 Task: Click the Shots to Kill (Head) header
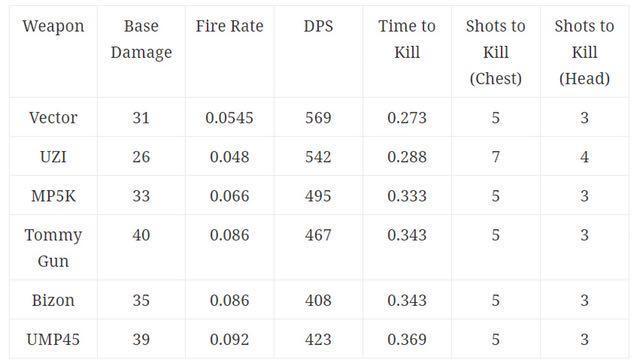(584, 52)
